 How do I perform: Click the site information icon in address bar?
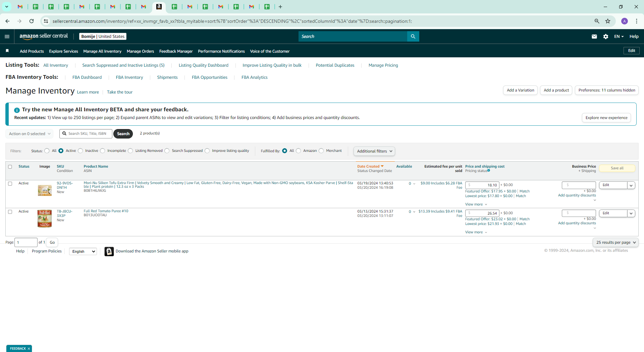tap(46, 21)
